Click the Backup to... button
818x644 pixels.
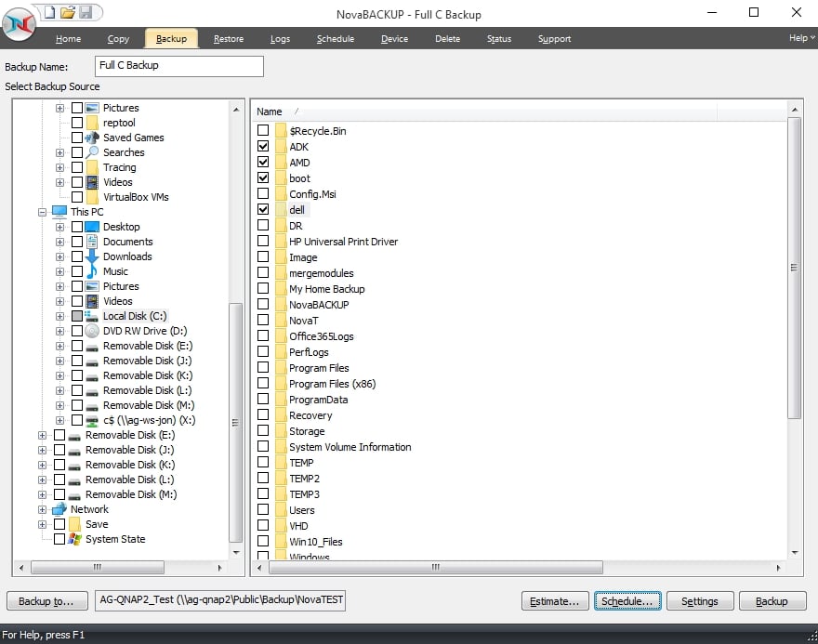[x=46, y=601]
